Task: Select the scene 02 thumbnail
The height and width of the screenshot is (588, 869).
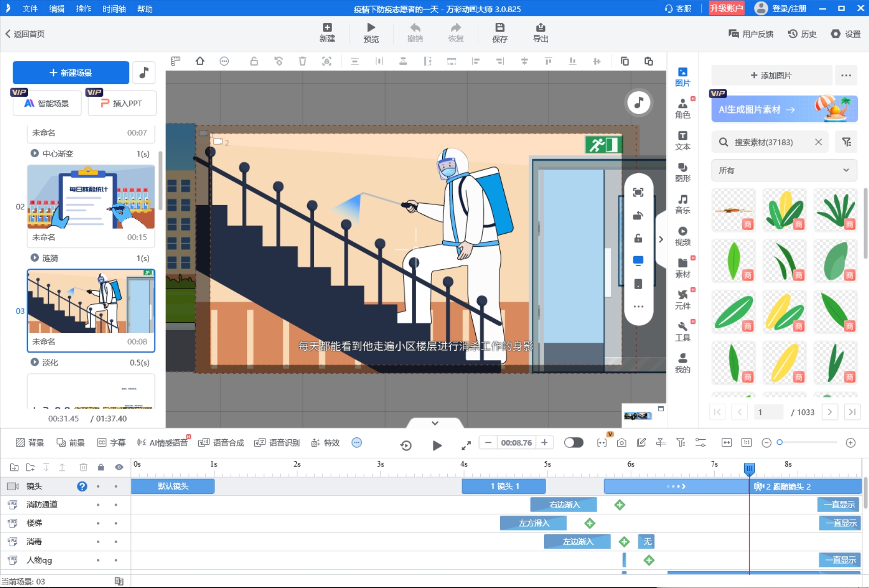Action: click(91, 197)
